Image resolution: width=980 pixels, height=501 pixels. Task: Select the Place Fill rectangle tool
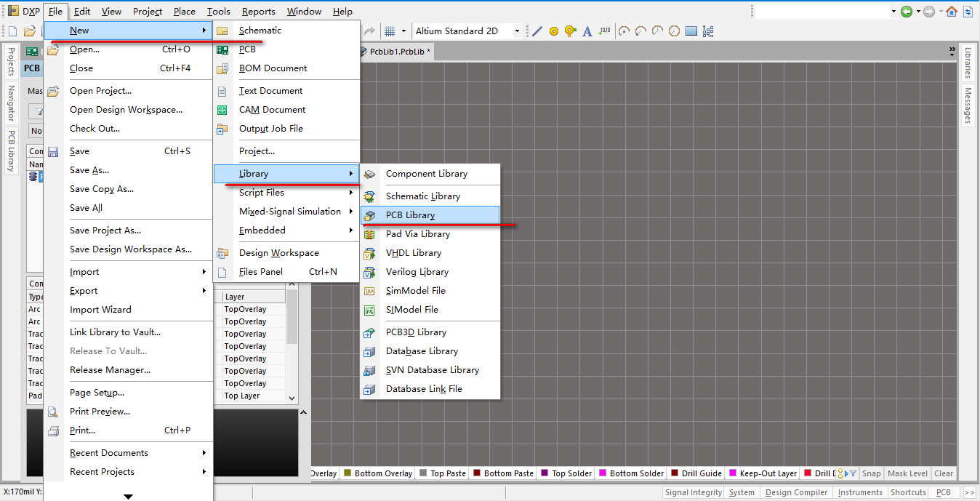coord(691,31)
